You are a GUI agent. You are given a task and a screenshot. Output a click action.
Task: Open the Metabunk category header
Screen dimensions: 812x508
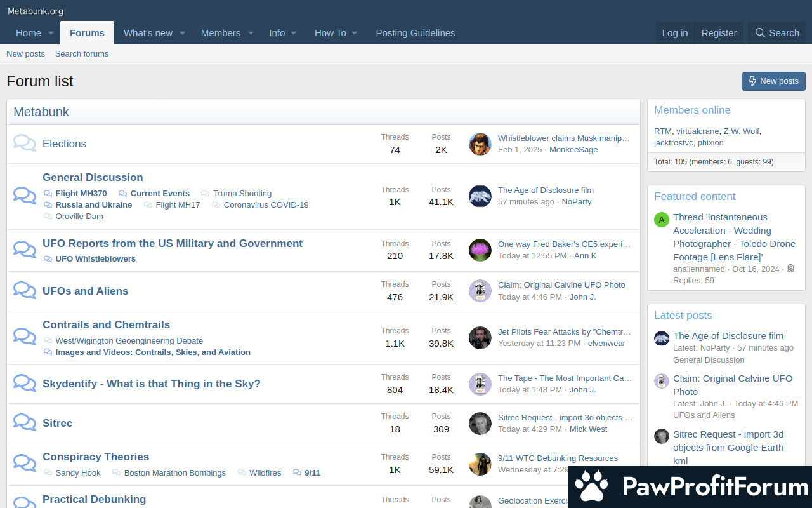click(x=41, y=112)
